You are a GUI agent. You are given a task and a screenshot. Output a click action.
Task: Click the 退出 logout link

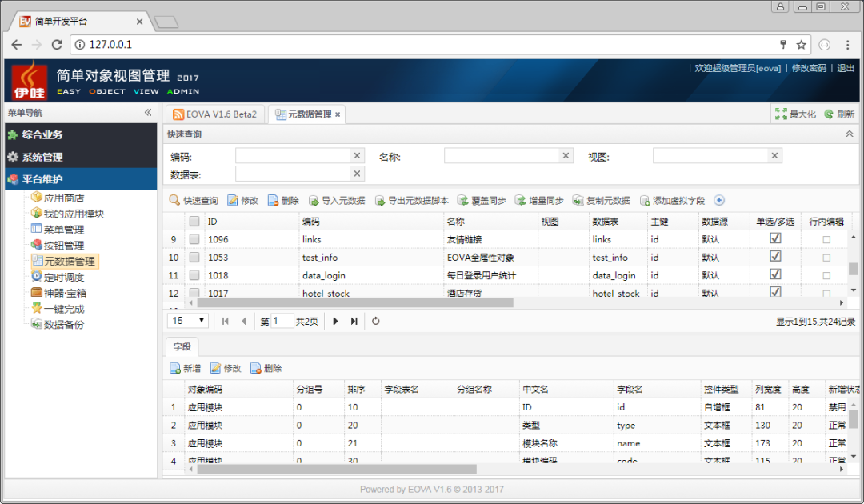[846, 69]
